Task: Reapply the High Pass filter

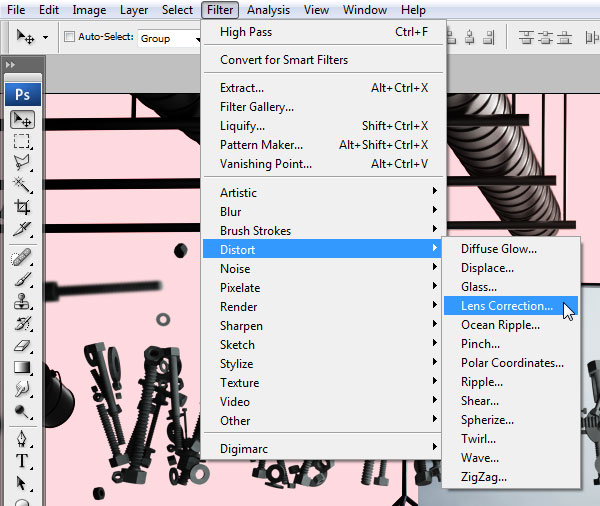Action: pos(324,32)
